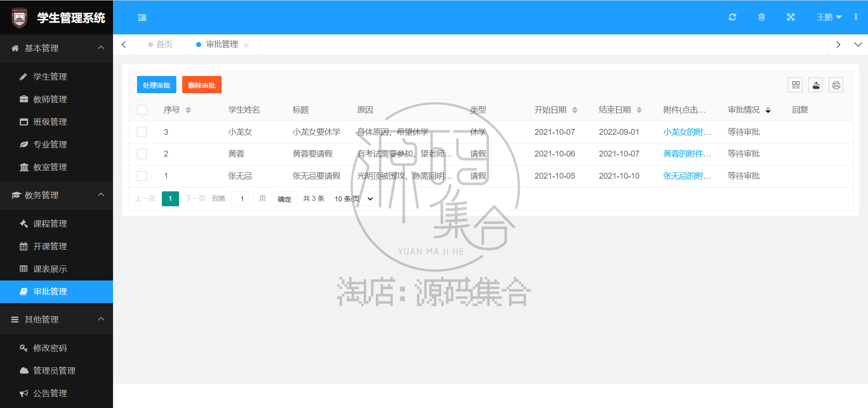Open attachment link 小龙女的附…
This screenshot has height=408, width=868.
coord(687,132)
